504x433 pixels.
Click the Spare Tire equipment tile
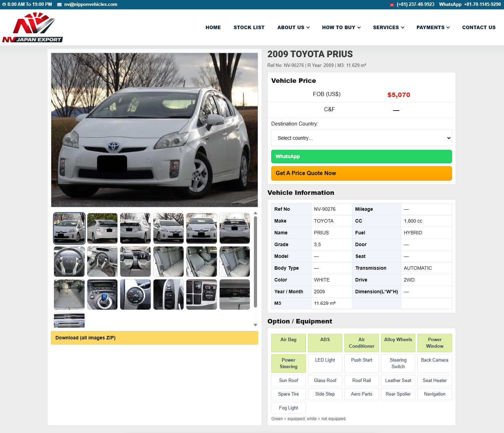pyautogui.click(x=289, y=394)
